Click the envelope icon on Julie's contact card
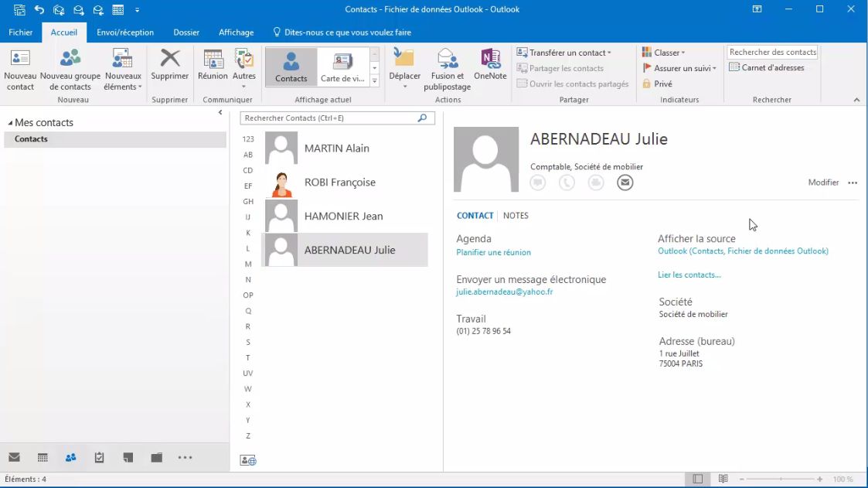Image resolution: width=868 pixels, height=488 pixels. (625, 183)
